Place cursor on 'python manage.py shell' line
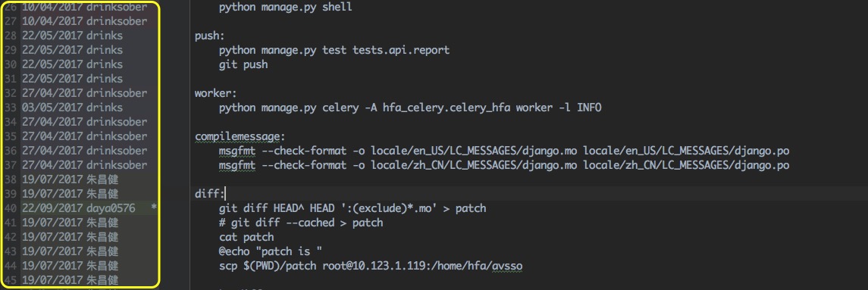Image resolution: width=868 pixels, height=290 pixels. (x=285, y=8)
